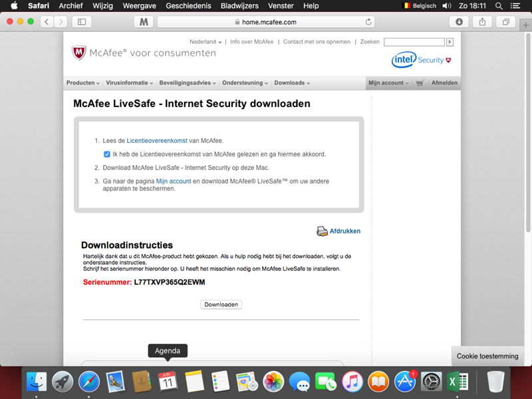Toggle the Safari sidebar button

point(82,22)
